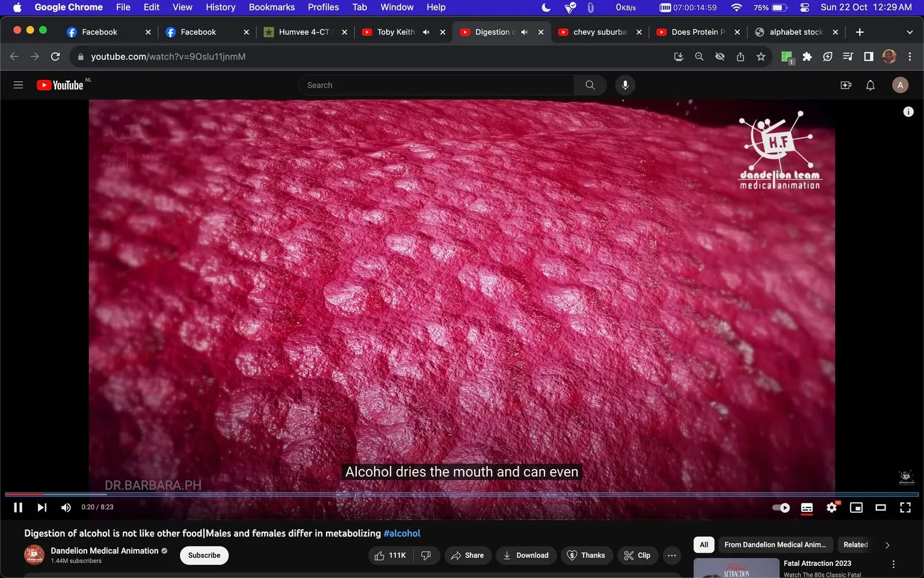The image size is (924, 578).
Task: Enable subtitles with the CC icon
Action: pos(807,508)
